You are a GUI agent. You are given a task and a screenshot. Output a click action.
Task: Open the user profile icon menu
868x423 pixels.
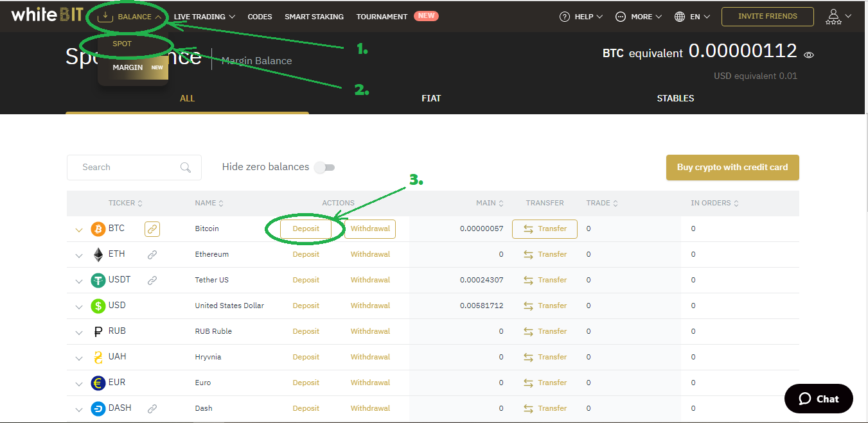coord(838,17)
